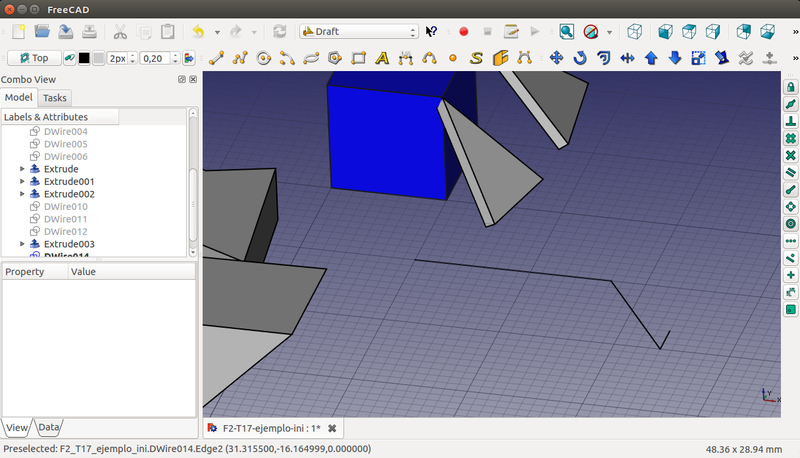Click the Draft Move tool

557,58
